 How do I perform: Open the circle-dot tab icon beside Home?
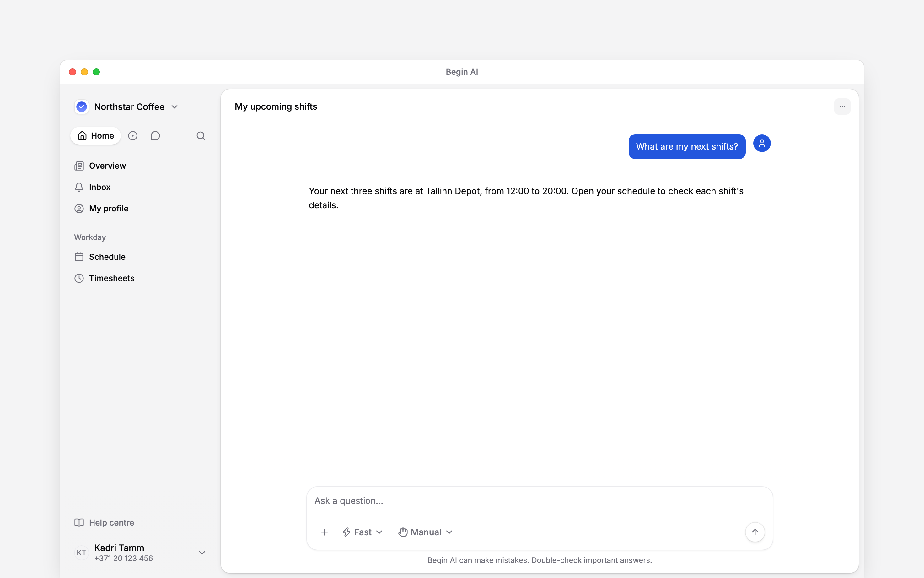pos(132,136)
